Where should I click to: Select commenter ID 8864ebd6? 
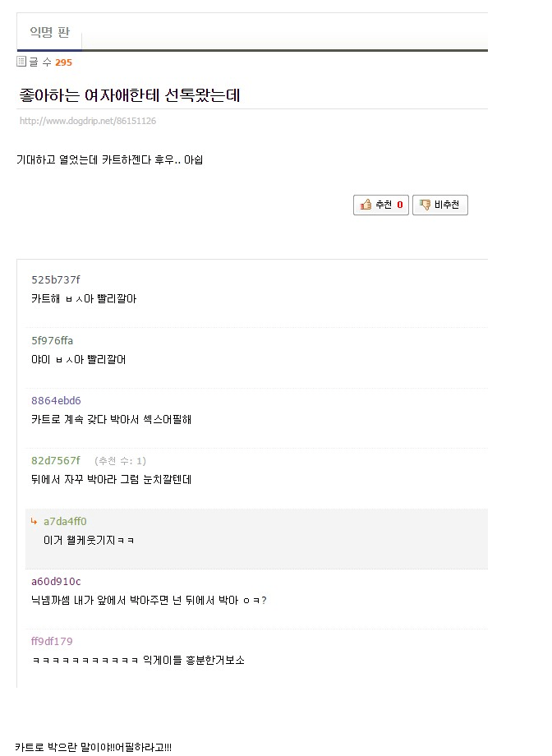[x=56, y=400]
